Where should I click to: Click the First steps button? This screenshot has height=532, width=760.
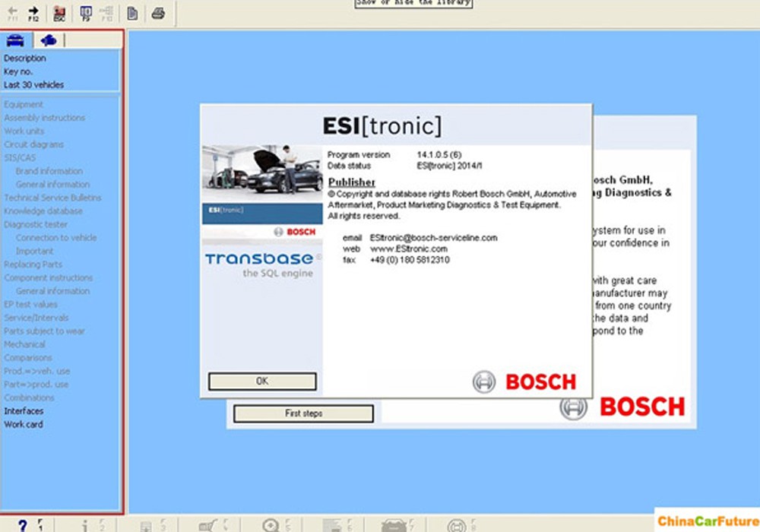coord(303,413)
